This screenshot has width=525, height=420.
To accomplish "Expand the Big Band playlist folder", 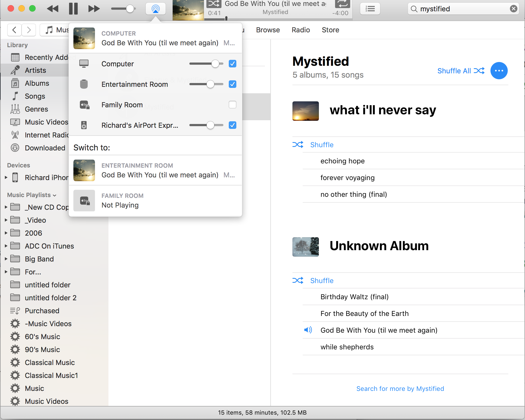I will coord(6,259).
